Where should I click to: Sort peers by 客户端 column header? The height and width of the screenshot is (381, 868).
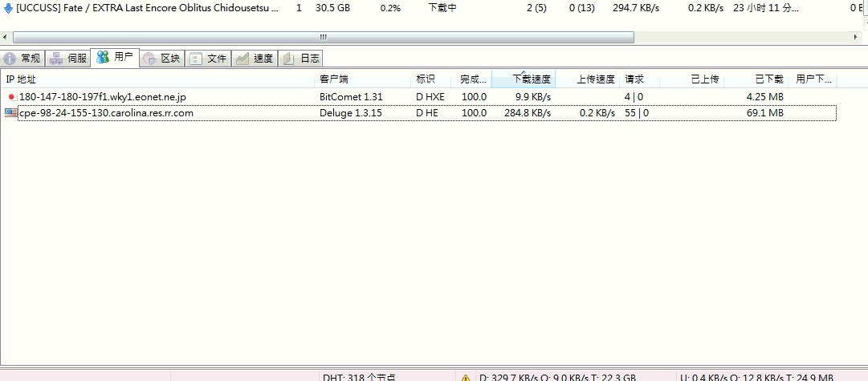tap(364, 79)
